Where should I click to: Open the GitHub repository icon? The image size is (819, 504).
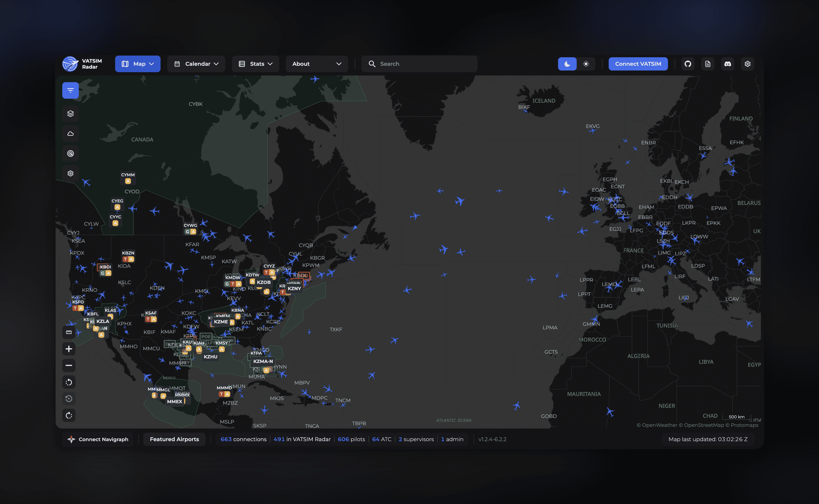(x=688, y=64)
